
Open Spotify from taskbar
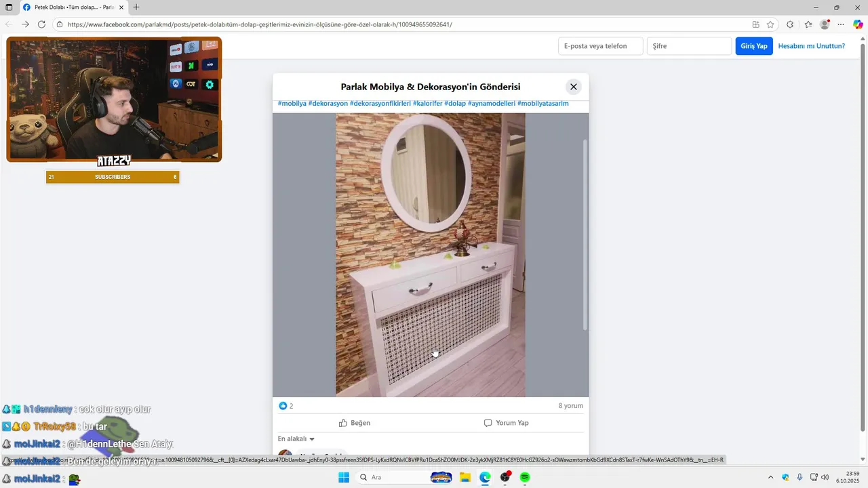[525, 477]
